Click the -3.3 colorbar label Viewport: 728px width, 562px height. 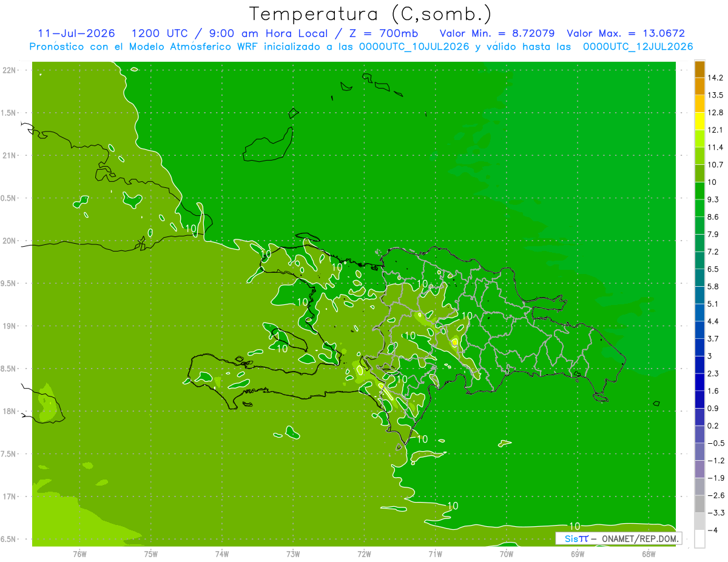tap(715, 512)
